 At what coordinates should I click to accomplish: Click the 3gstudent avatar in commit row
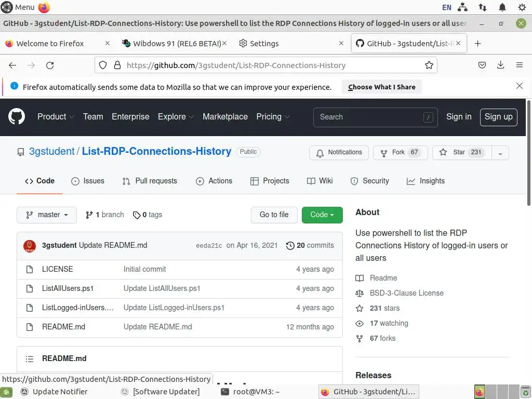[30, 246]
